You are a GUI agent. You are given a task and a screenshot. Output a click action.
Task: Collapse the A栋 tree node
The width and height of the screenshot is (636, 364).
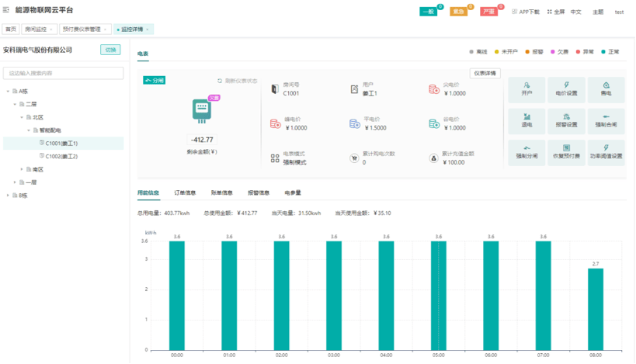tap(9, 91)
